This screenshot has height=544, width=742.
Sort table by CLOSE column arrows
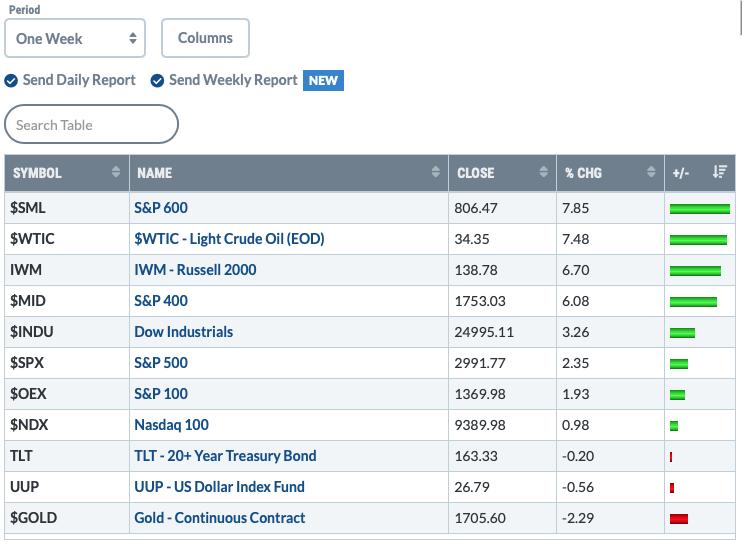pos(544,172)
